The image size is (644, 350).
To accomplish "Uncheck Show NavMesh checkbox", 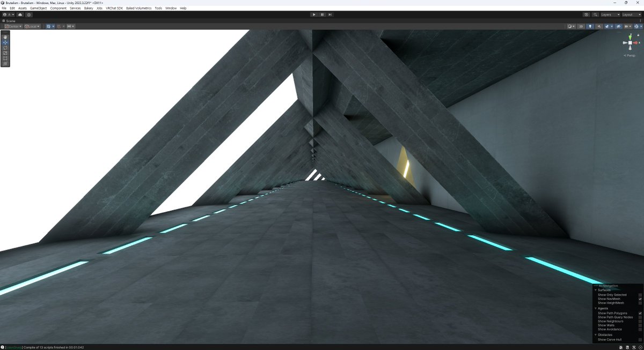I will click(x=640, y=299).
